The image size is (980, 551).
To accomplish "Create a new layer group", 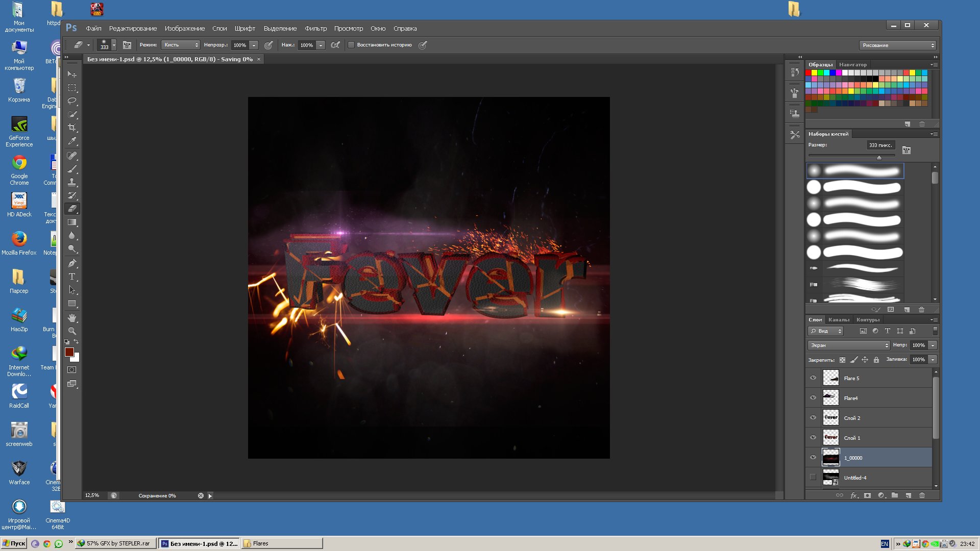I will coord(895,495).
